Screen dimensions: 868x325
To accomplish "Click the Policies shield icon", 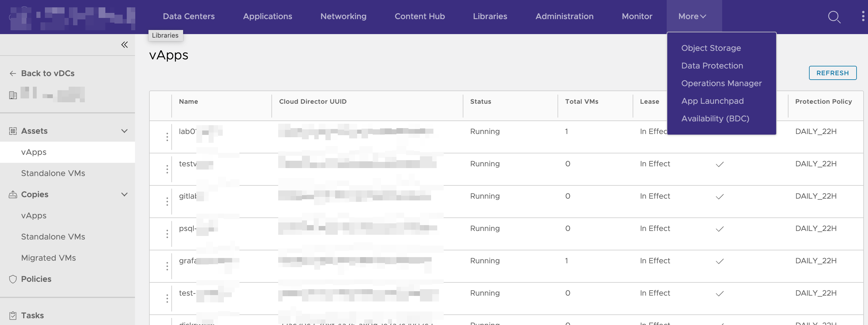I will click(x=13, y=279).
